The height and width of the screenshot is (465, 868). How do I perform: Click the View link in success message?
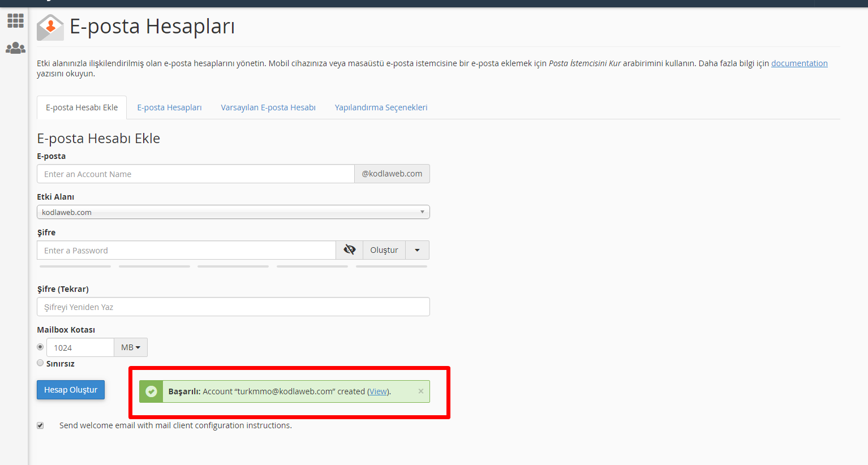pyautogui.click(x=378, y=391)
